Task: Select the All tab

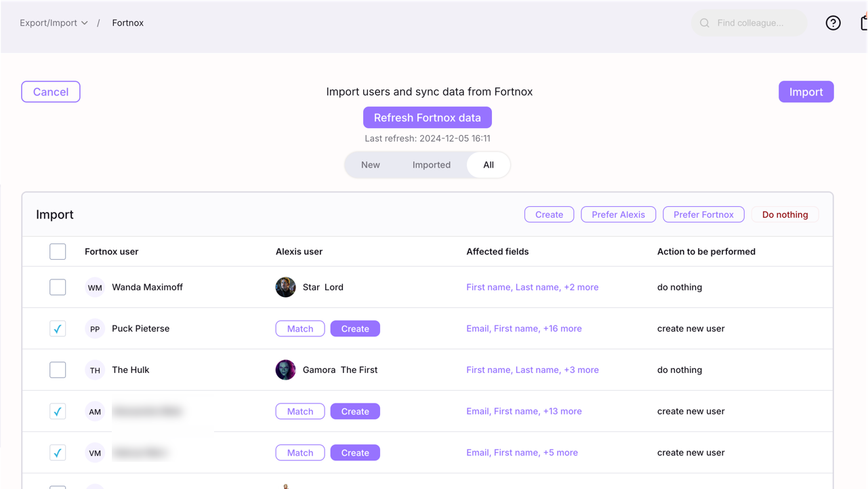Action: click(489, 165)
